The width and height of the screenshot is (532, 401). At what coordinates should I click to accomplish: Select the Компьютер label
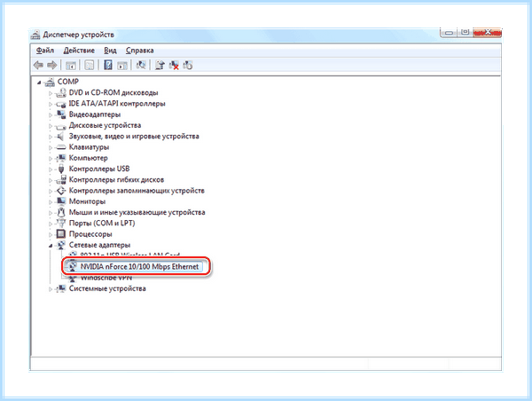tap(88, 158)
